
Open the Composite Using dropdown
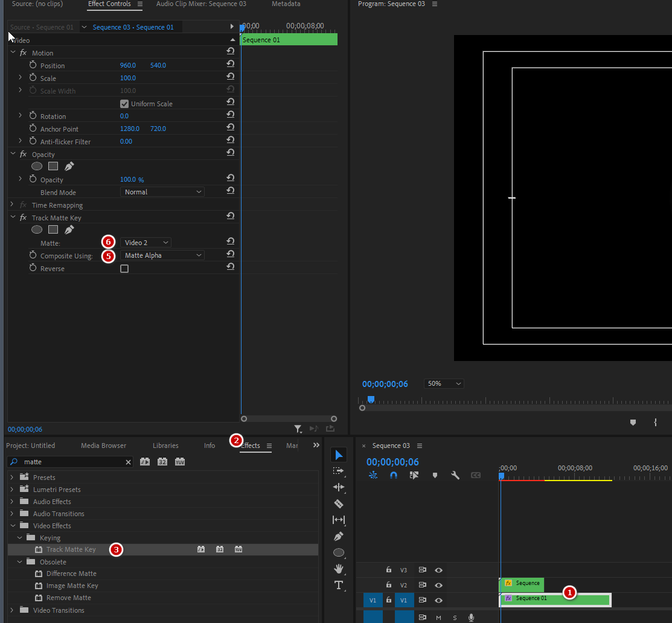pyautogui.click(x=162, y=255)
